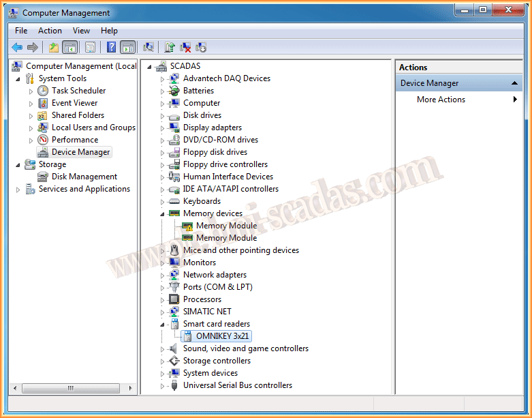The height and width of the screenshot is (418, 532).
Task: Open the View menu
Action: point(81,31)
